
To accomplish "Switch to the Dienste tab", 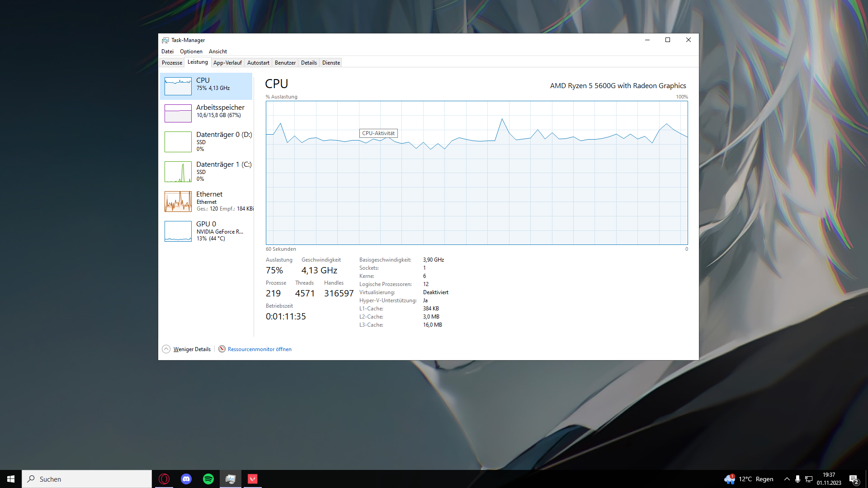I will [331, 63].
